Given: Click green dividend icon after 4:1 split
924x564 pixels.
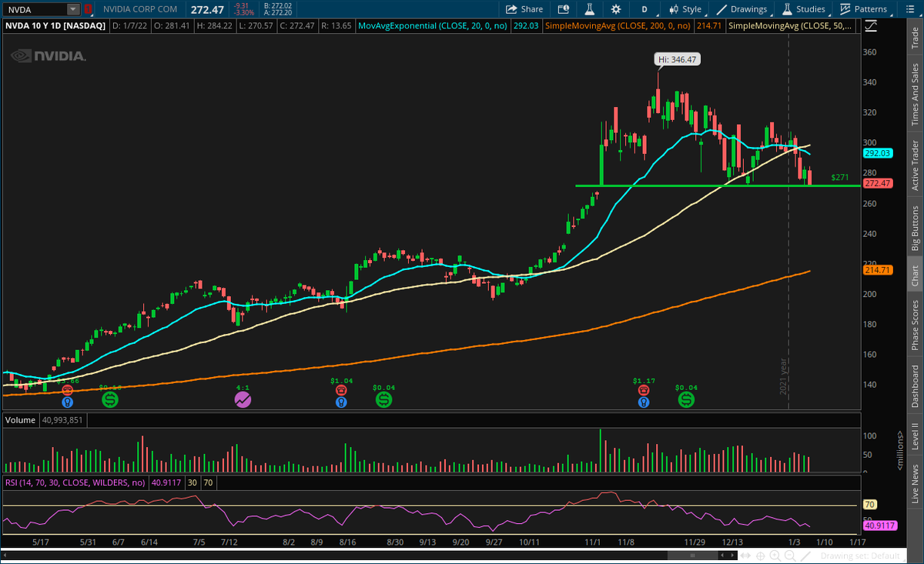Looking at the screenshot, I should (x=383, y=399).
